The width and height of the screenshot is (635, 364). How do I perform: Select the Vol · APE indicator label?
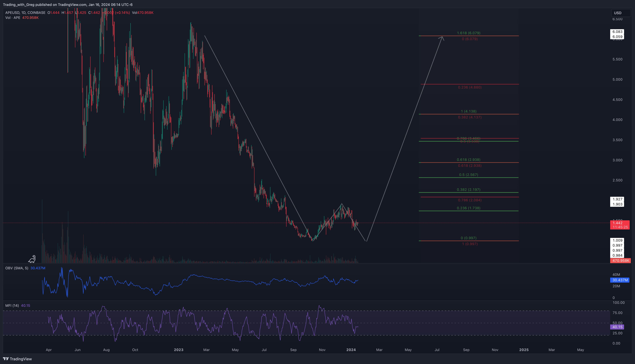(13, 18)
